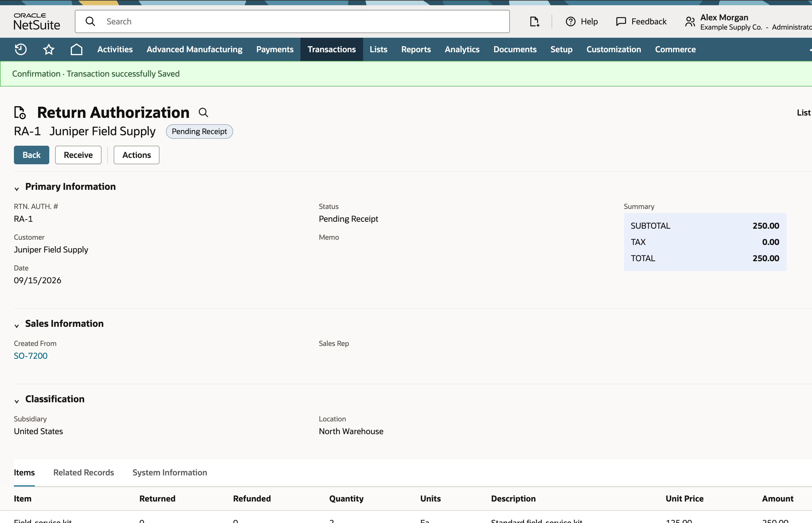Open the Payments menu
This screenshot has width=812, height=523.
pos(275,49)
